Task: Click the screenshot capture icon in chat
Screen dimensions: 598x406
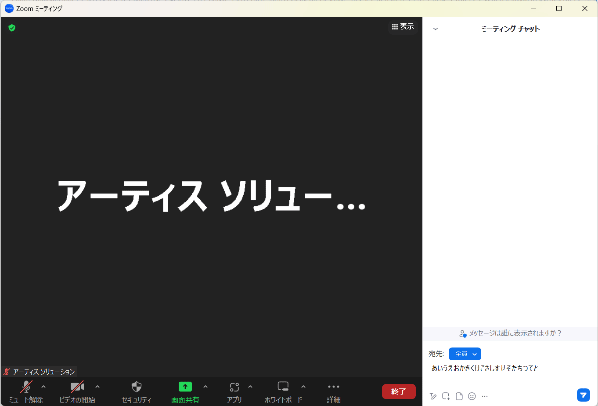Action: click(x=446, y=396)
